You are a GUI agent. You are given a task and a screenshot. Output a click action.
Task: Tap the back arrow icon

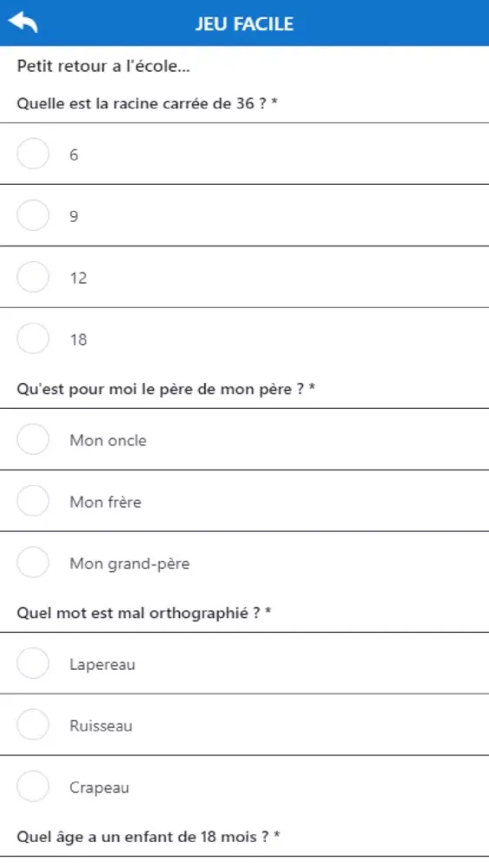(x=23, y=23)
